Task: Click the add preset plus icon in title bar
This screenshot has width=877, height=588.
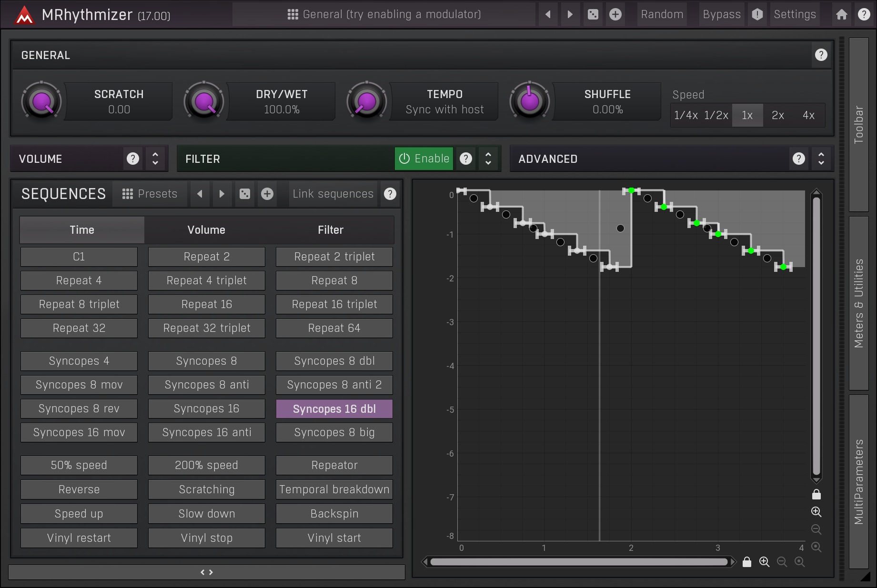Action: [x=615, y=14]
